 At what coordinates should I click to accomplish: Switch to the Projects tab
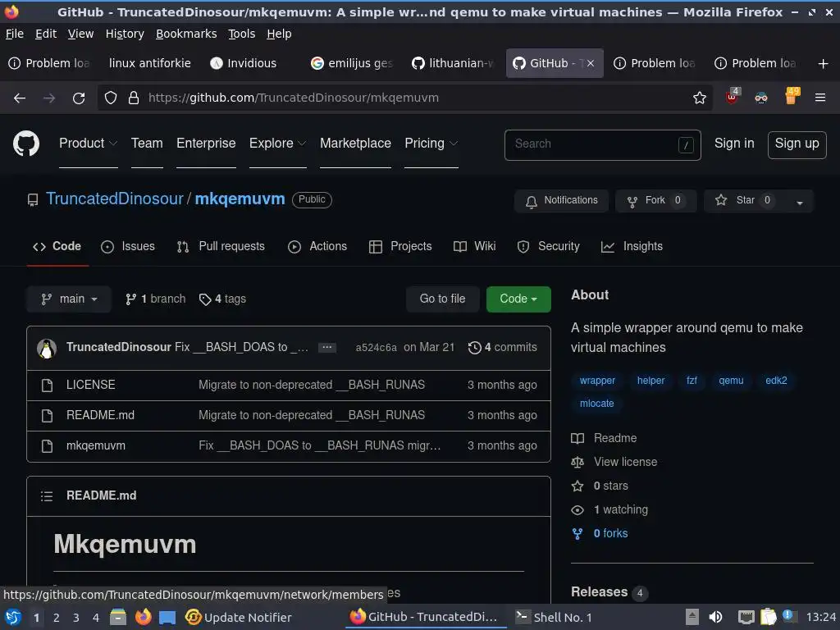click(400, 246)
